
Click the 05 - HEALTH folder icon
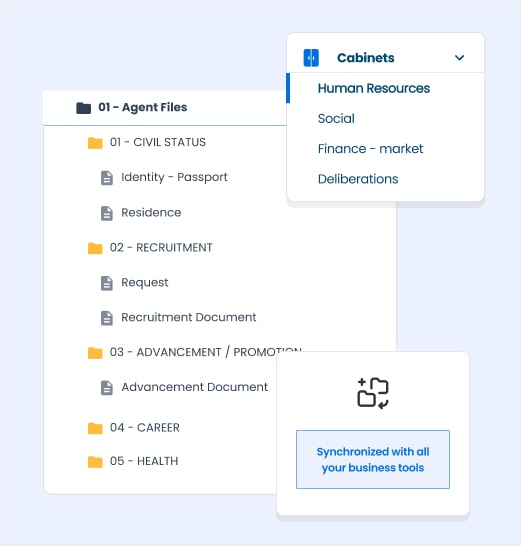tap(95, 462)
